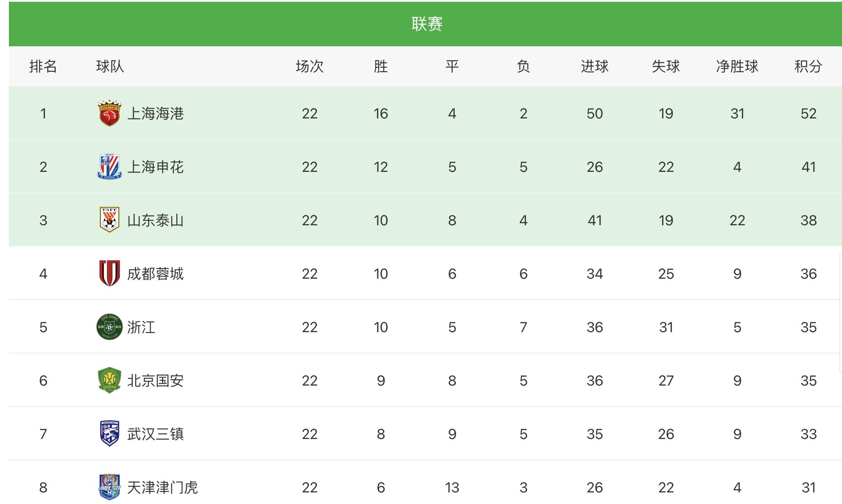
Task: Select the 联赛 tab header
Action: pos(427,24)
